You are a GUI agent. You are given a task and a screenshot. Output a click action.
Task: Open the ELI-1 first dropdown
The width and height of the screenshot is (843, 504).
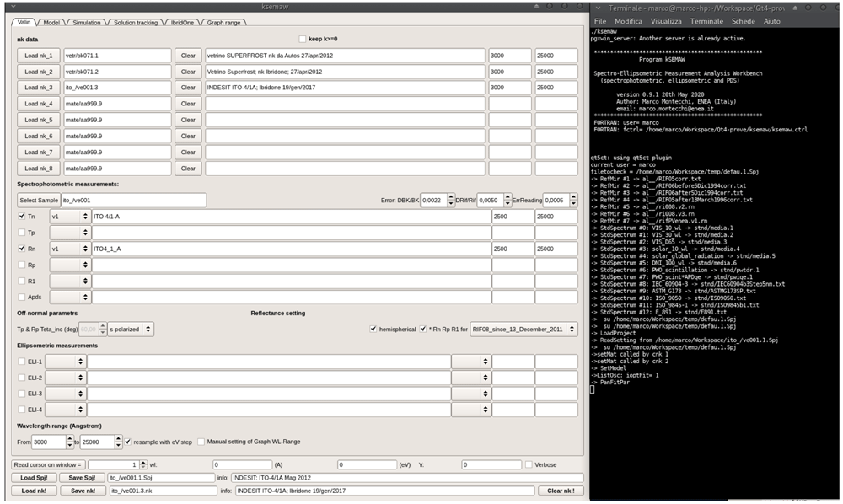coord(66,362)
